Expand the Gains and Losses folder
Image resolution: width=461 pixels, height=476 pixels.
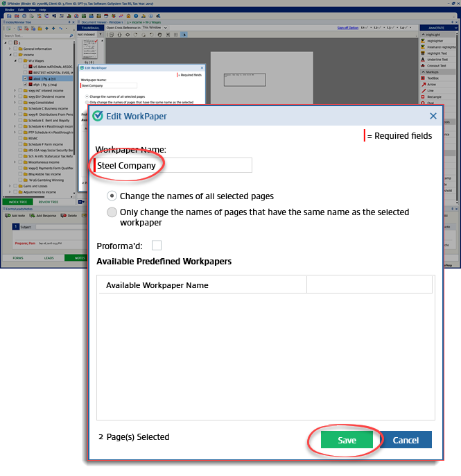(x=10, y=186)
